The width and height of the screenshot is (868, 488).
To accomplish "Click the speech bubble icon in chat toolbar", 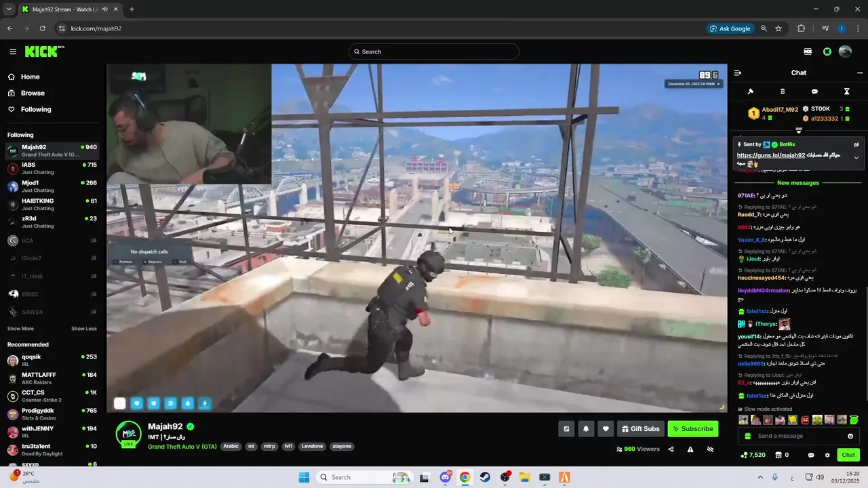I will (x=814, y=91).
